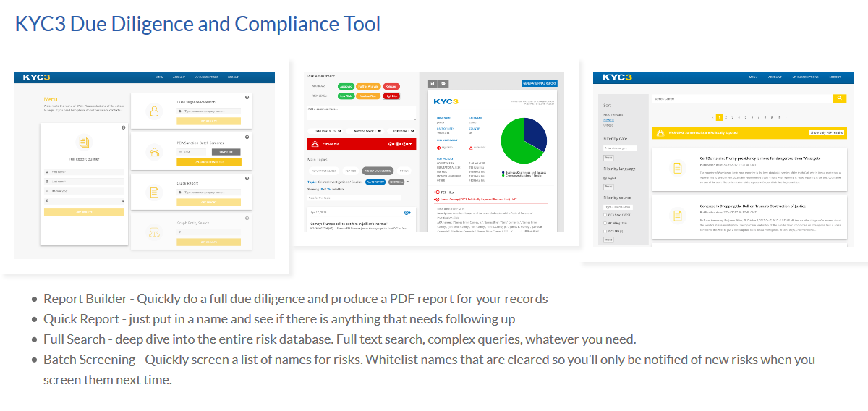Click document icon beside Carl Bernstein article
The height and width of the screenshot is (411, 868).
678,168
